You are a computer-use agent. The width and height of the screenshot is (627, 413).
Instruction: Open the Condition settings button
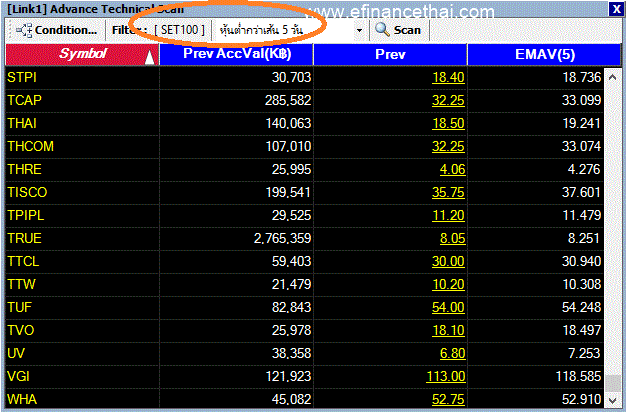[x=56, y=30]
